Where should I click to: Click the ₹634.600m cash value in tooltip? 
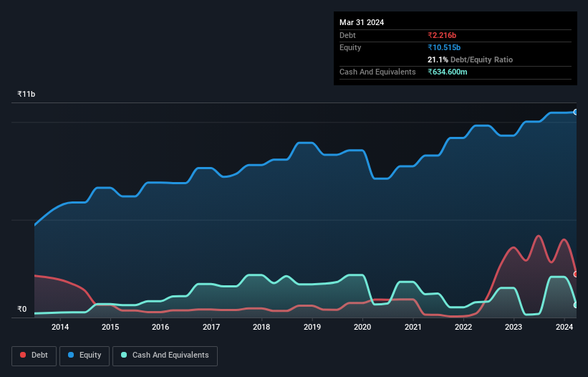click(x=448, y=72)
